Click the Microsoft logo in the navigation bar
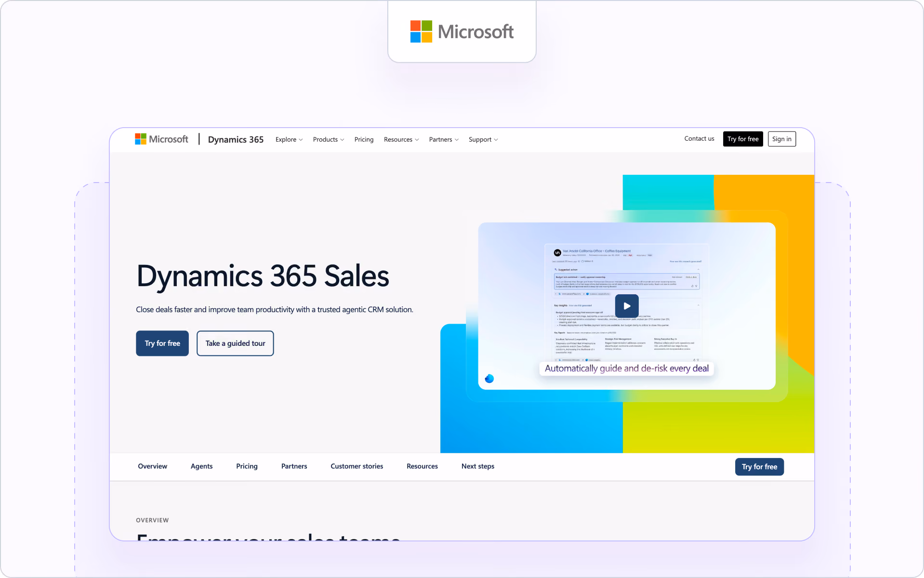The width and height of the screenshot is (924, 578). 161,139
